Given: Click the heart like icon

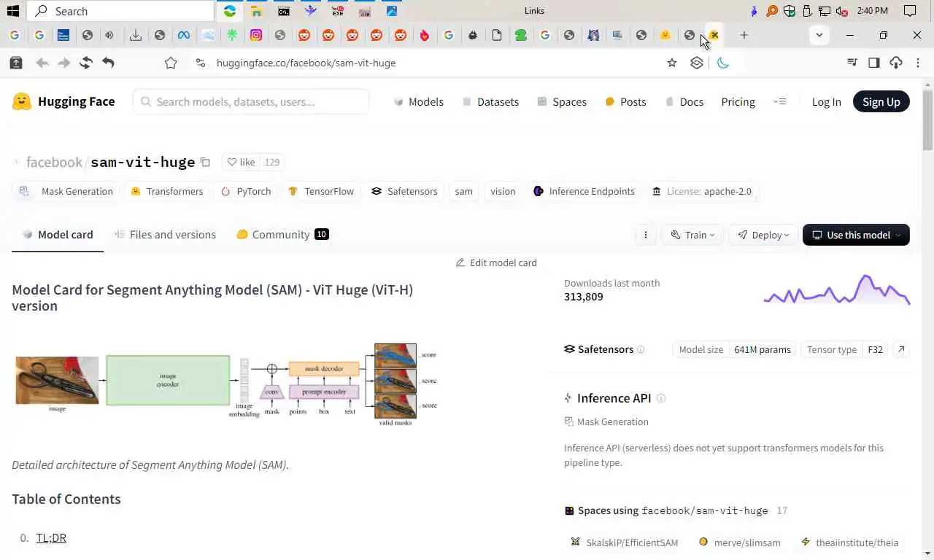Looking at the screenshot, I should 232,162.
